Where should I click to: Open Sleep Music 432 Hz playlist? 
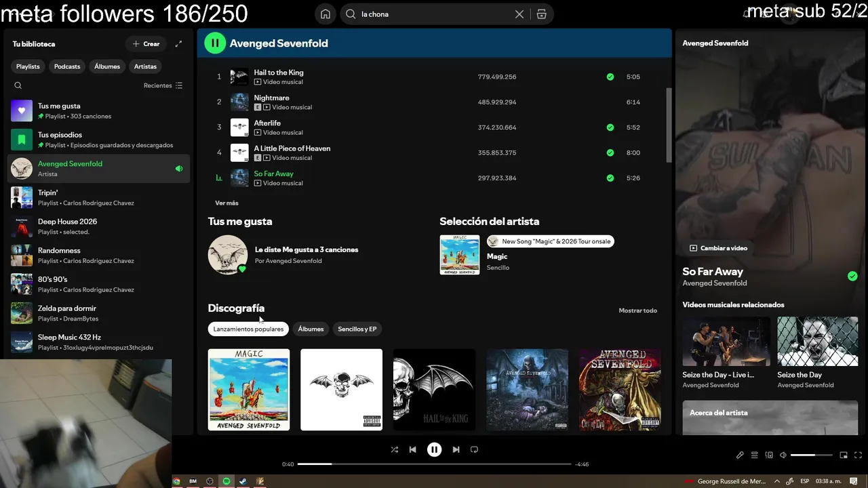click(x=99, y=342)
